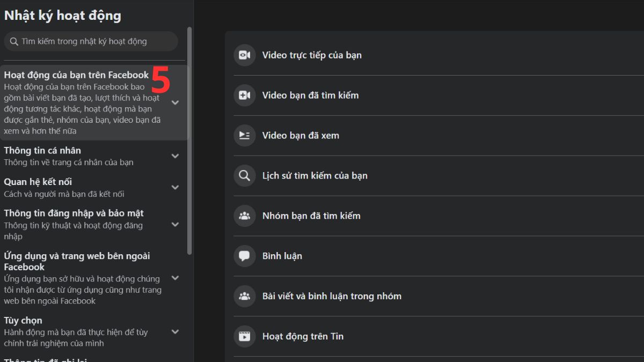The height and width of the screenshot is (362, 644).
Task: Open the Bình luận entry
Action: coord(282,256)
